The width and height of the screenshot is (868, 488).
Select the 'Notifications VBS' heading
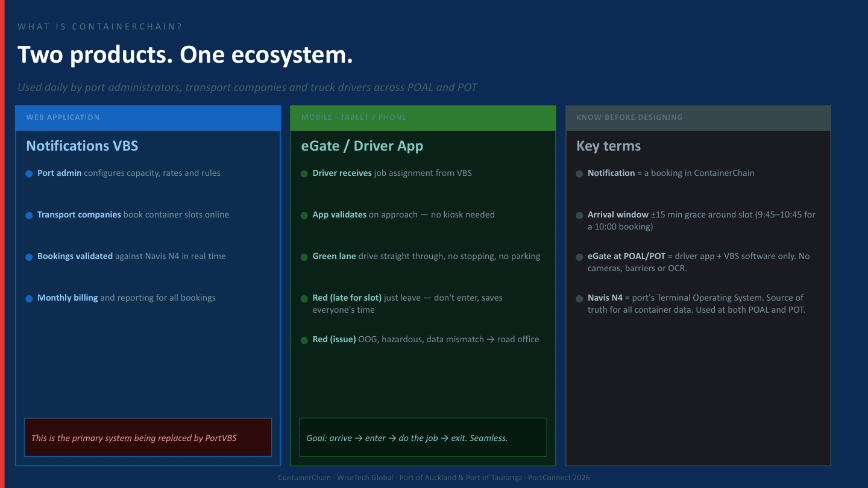82,146
